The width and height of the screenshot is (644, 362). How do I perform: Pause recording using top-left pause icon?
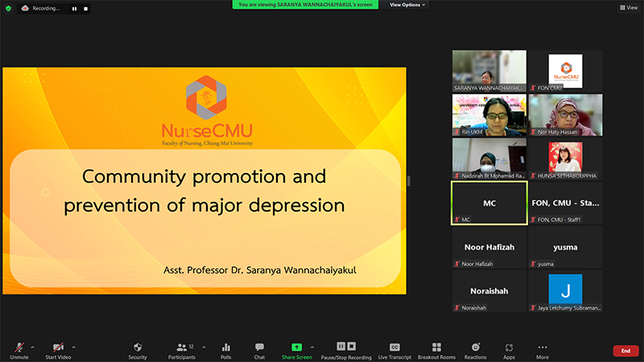tap(74, 9)
